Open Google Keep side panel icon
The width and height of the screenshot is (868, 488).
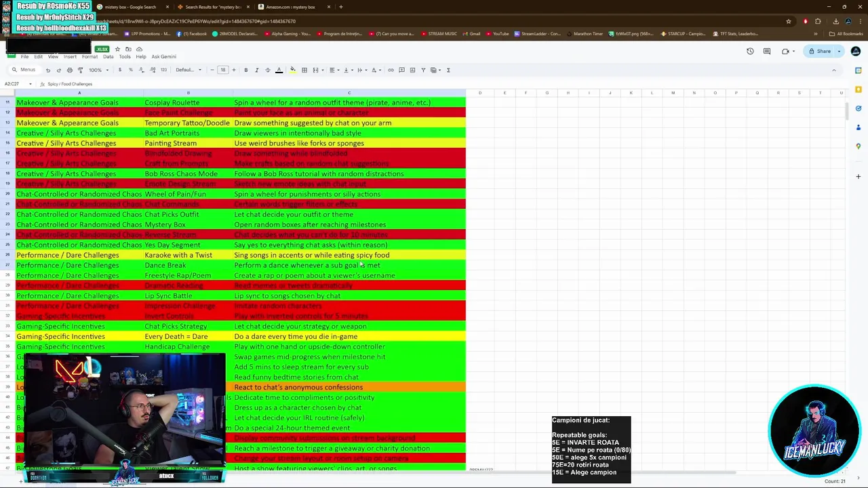[x=858, y=89]
